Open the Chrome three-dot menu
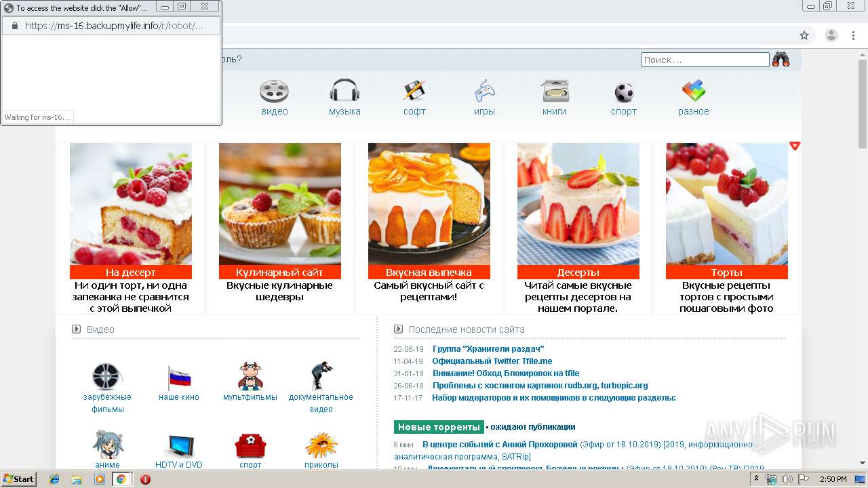Image resolution: width=868 pixels, height=488 pixels. (x=853, y=35)
